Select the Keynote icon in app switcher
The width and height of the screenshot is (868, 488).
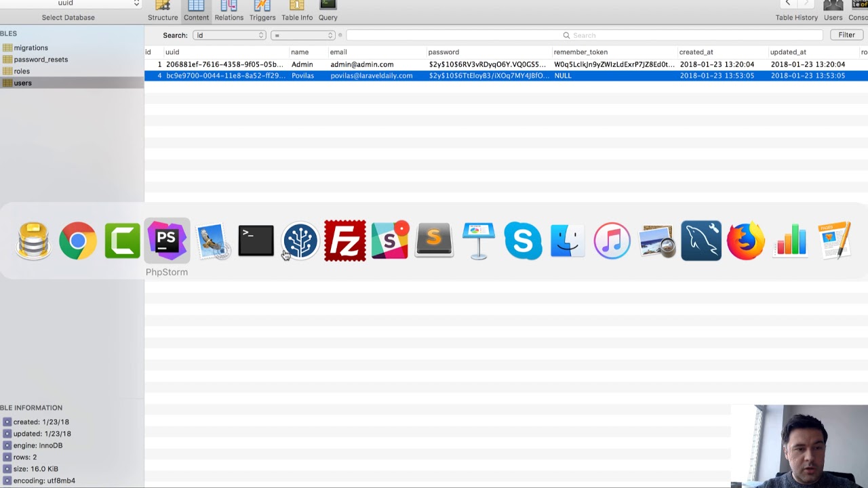coord(479,241)
